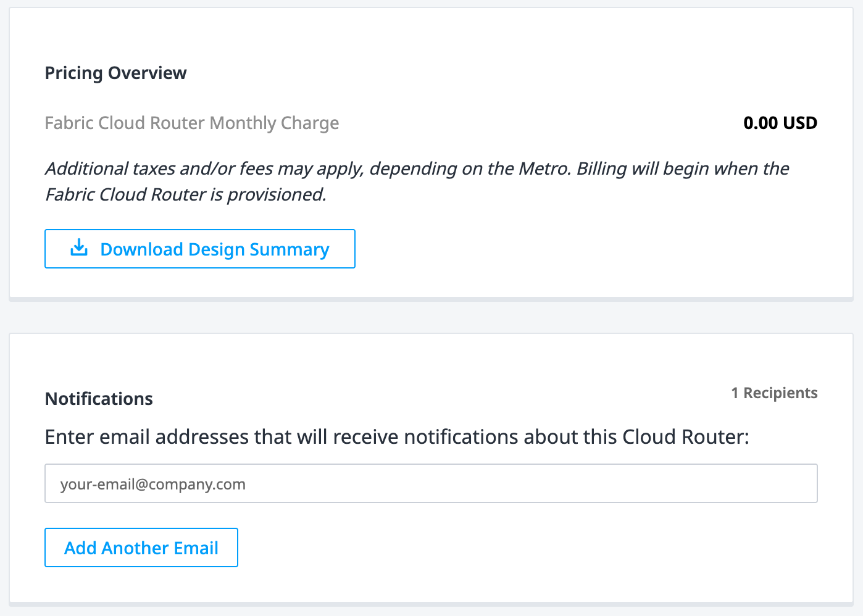Select the 1 Recipients count
Viewport: 863px width, 616px height.
[x=774, y=393]
